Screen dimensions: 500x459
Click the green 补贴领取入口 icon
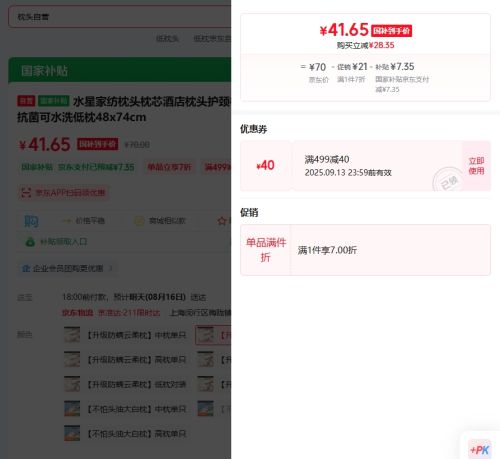pyautogui.click(x=30, y=242)
